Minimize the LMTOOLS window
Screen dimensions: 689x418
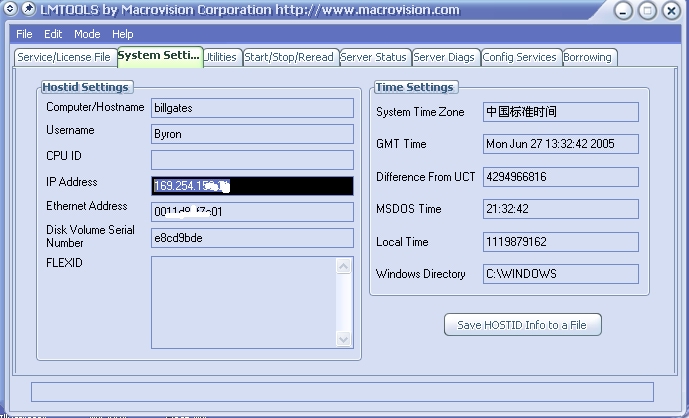(623, 10)
